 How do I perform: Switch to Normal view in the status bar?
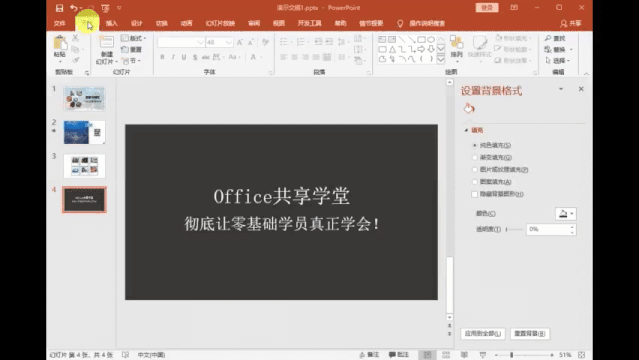pyautogui.click(x=427, y=355)
